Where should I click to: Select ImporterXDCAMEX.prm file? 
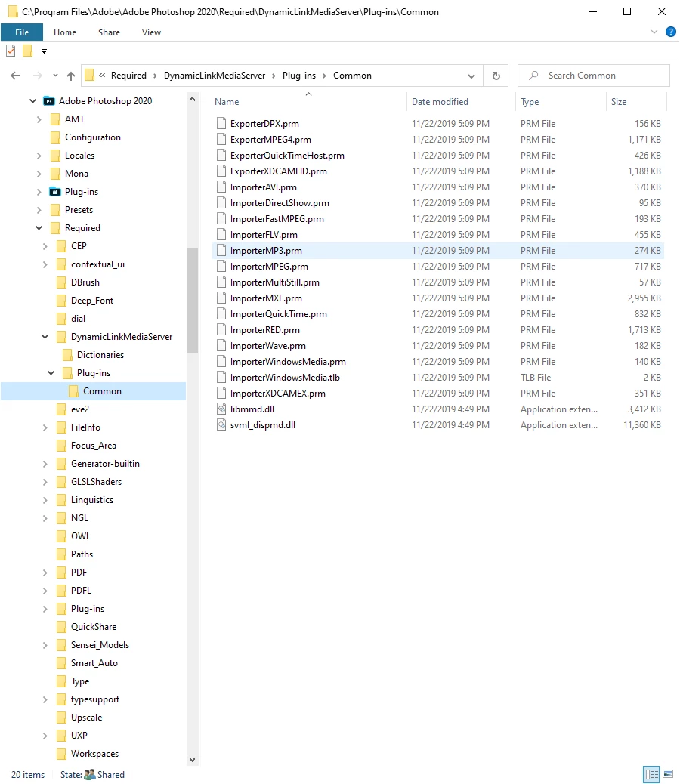click(277, 394)
